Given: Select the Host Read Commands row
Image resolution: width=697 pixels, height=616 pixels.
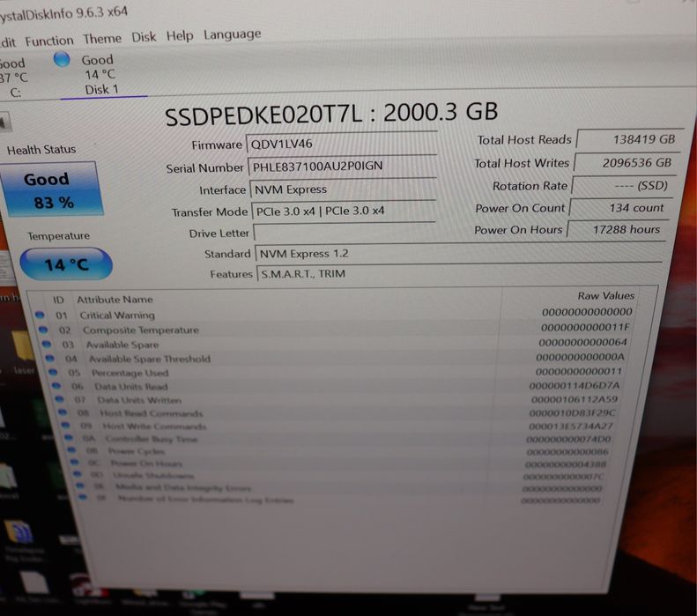Looking at the screenshot, I should click(337, 413).
